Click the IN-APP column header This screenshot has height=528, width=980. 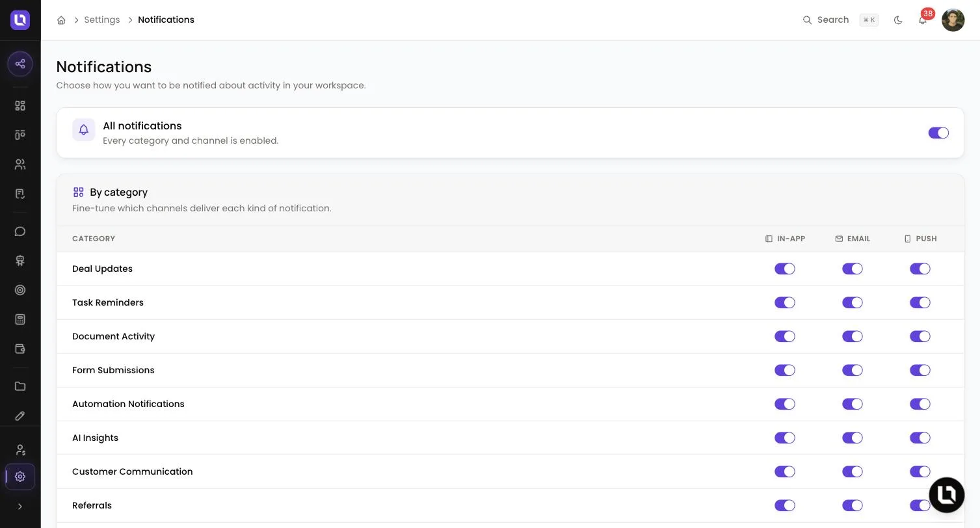(x=785, y=239)
